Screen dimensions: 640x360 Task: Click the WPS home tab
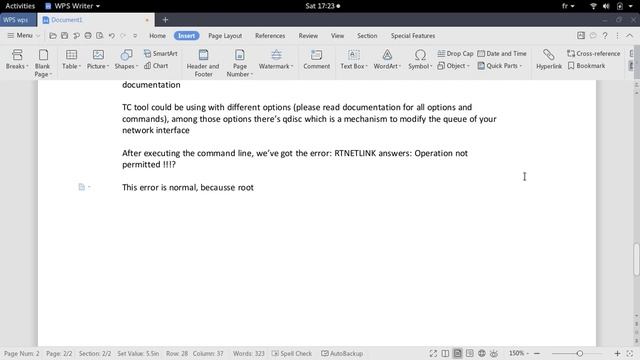coord(18,20)
